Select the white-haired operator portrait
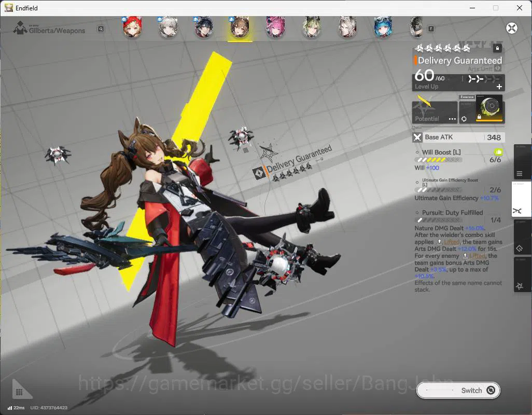Viewport: 532px width, 415px height. [169, 27]
